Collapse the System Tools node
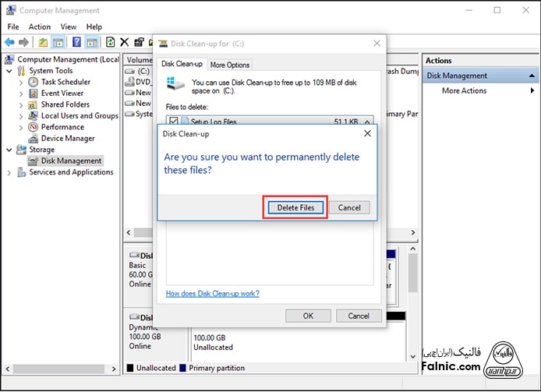Image resolution: width=541 pixels, height=392 pixels. click(9, 71)
